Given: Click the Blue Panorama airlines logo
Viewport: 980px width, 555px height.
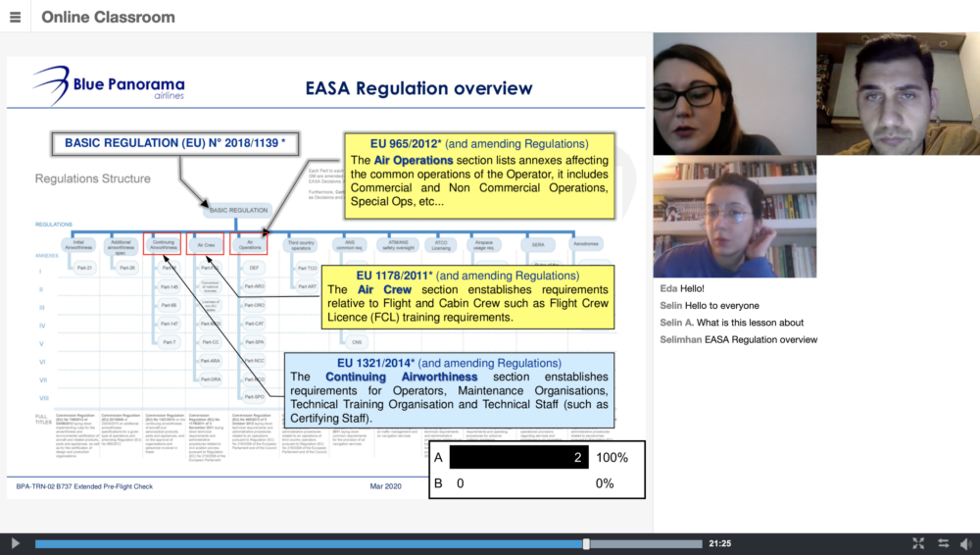Looking at the screenshot, I should tap(110, 85).
